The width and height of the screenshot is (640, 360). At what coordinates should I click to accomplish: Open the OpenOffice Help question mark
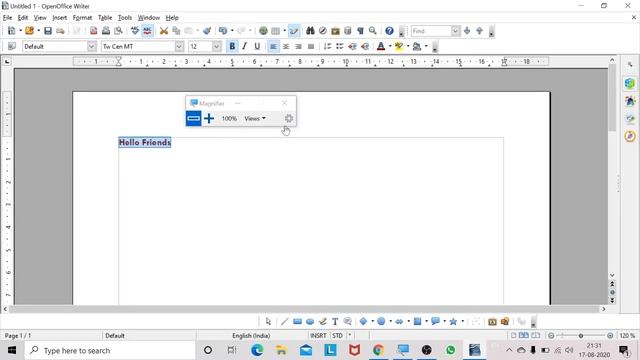389,31
